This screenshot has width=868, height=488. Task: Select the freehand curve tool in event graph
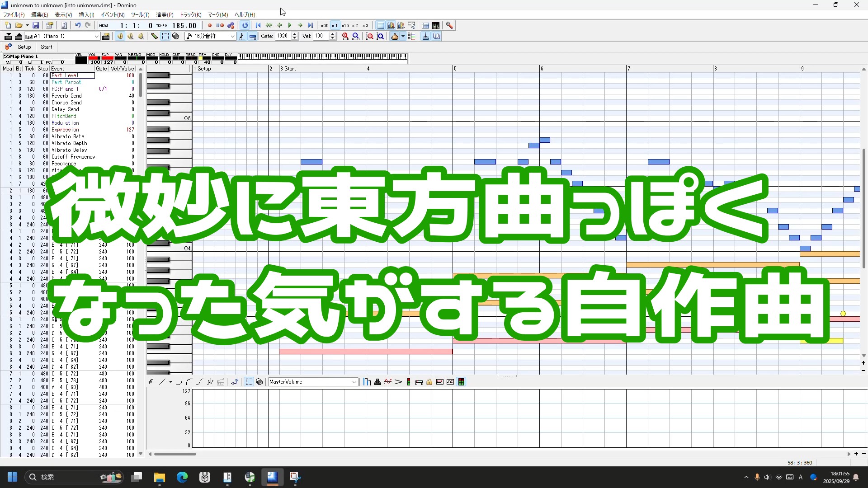pos(151,382)
